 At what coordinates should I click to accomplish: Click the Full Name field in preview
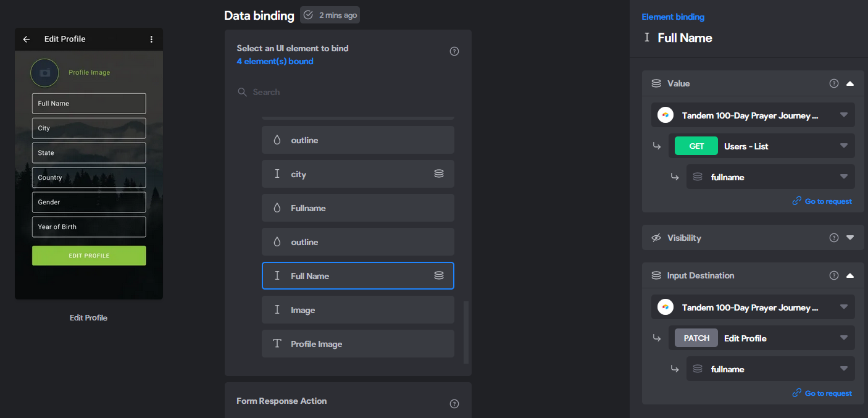tap(89, 104)
